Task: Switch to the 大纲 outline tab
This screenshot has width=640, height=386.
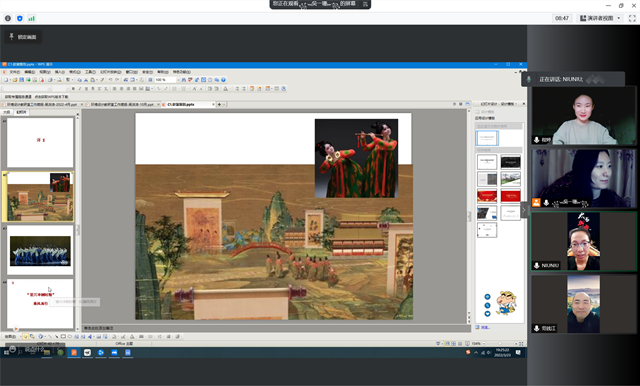Action: (x=7, y=112)
